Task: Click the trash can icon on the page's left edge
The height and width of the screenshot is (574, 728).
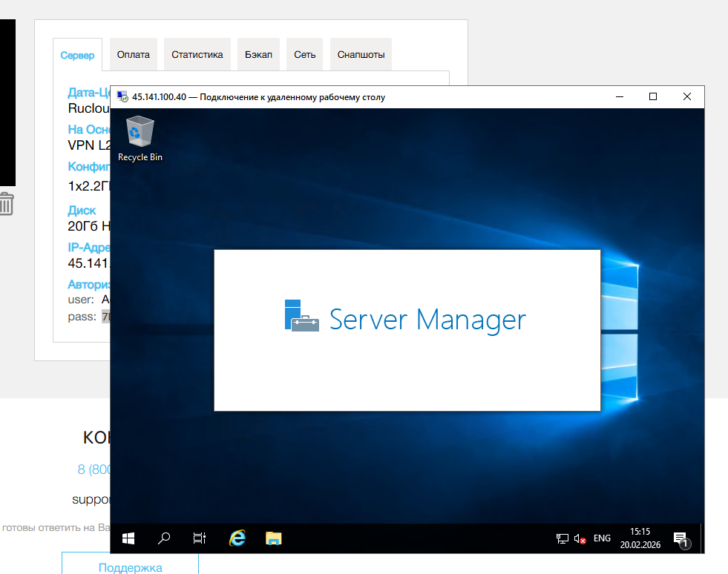Action: coord(7,204)
